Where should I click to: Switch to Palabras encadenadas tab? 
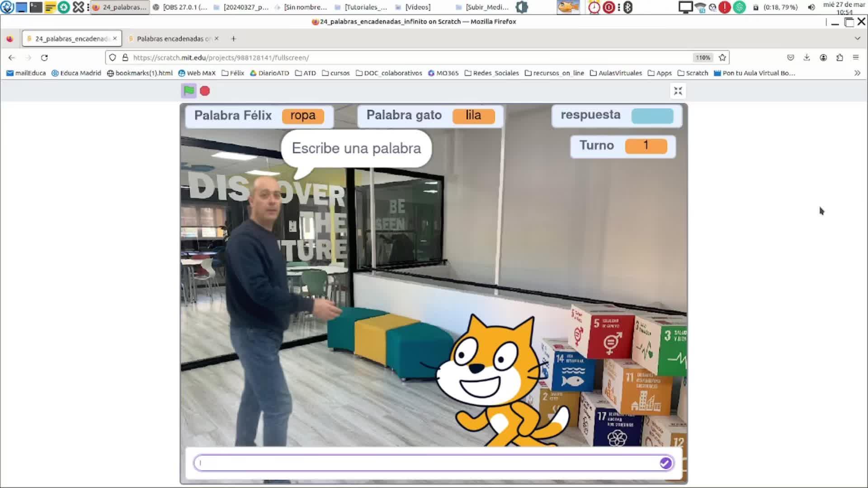tap(173, 39)
